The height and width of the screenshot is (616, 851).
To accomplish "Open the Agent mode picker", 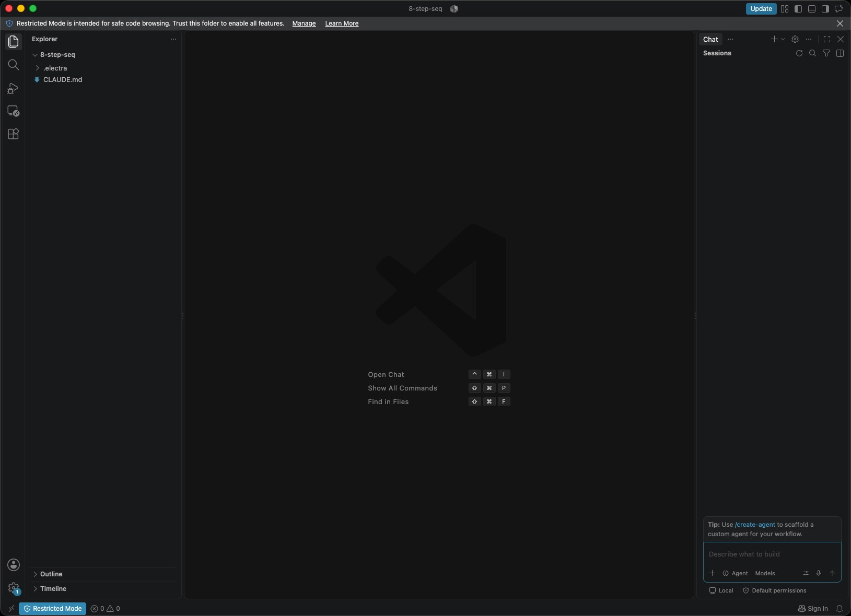I will point(736,573).
